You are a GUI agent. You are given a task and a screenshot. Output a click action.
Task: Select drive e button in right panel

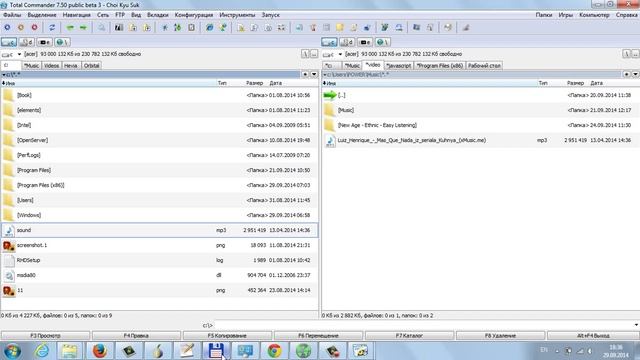pos(365,42)
